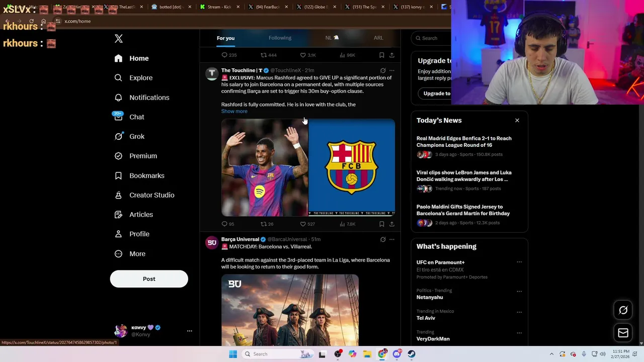
Task: Open Barça Universal profile avatar
Action: click(x=212, y=243)
